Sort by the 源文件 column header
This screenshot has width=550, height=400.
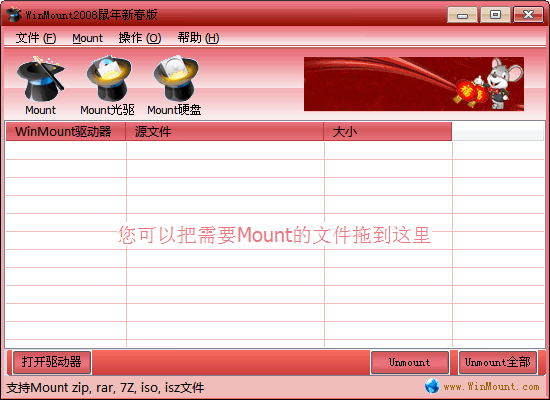224,132
